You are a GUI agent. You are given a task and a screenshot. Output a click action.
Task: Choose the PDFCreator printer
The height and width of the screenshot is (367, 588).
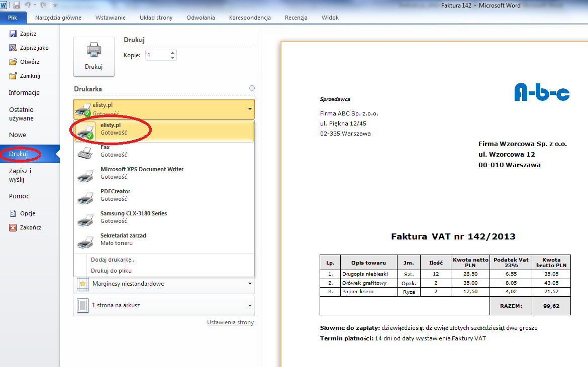tap(164, 197)
